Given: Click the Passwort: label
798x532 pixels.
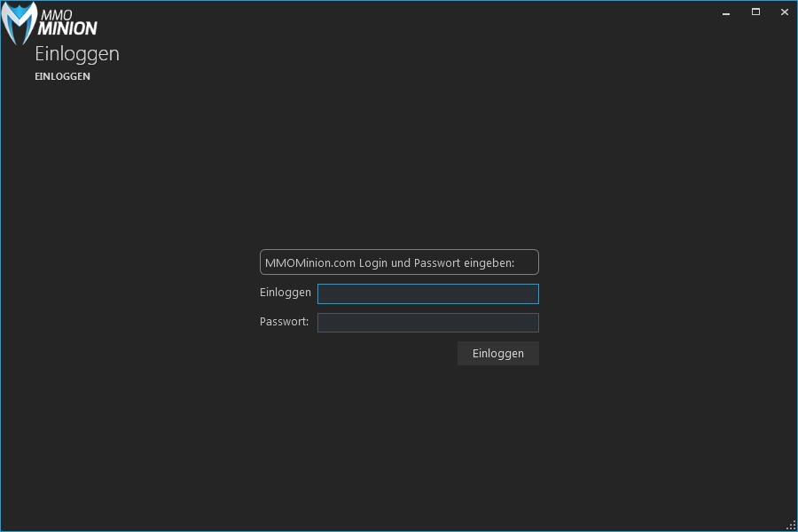Looking at the screenshot, I should [284, 322].
